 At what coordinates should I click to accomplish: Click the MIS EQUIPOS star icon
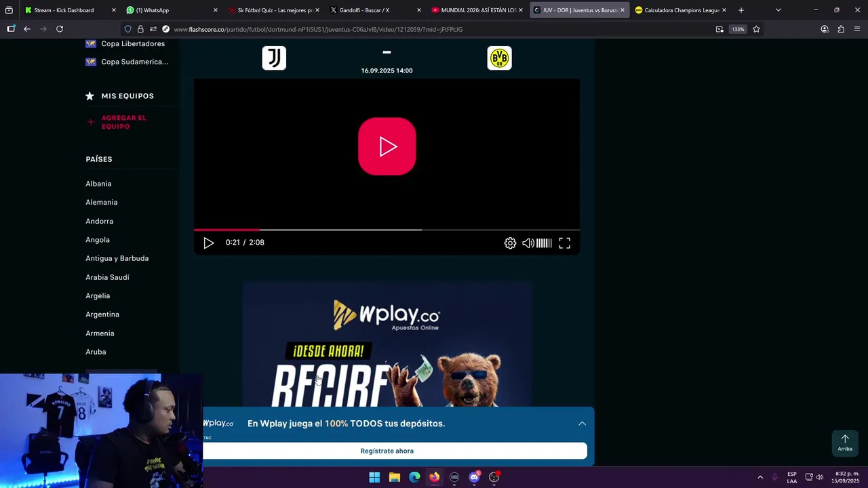coord(90,96)
